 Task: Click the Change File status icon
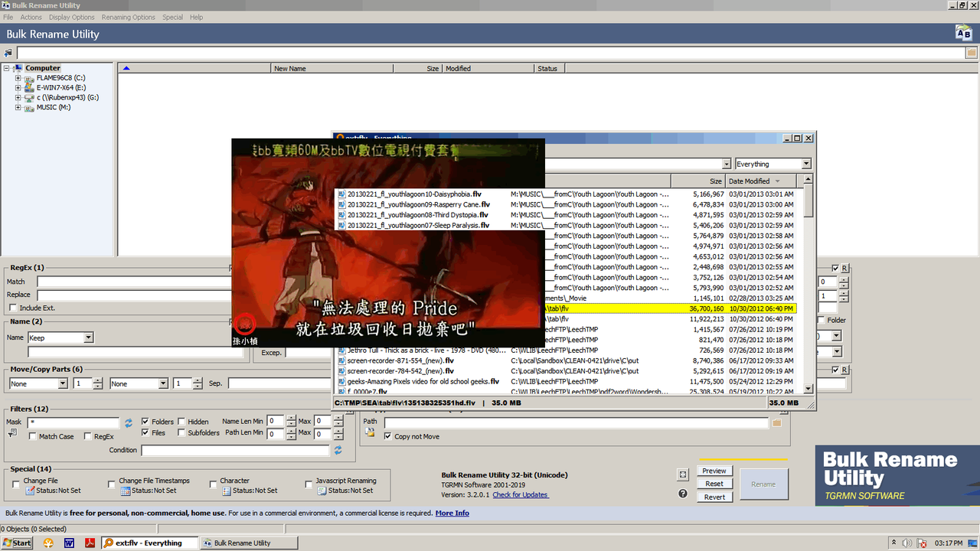coord(31,491)
